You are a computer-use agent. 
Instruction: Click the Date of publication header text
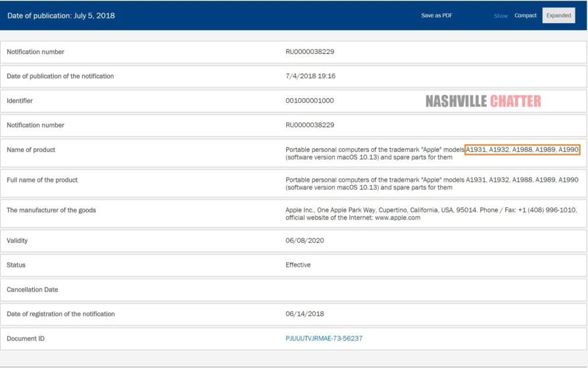click(61, 16)
